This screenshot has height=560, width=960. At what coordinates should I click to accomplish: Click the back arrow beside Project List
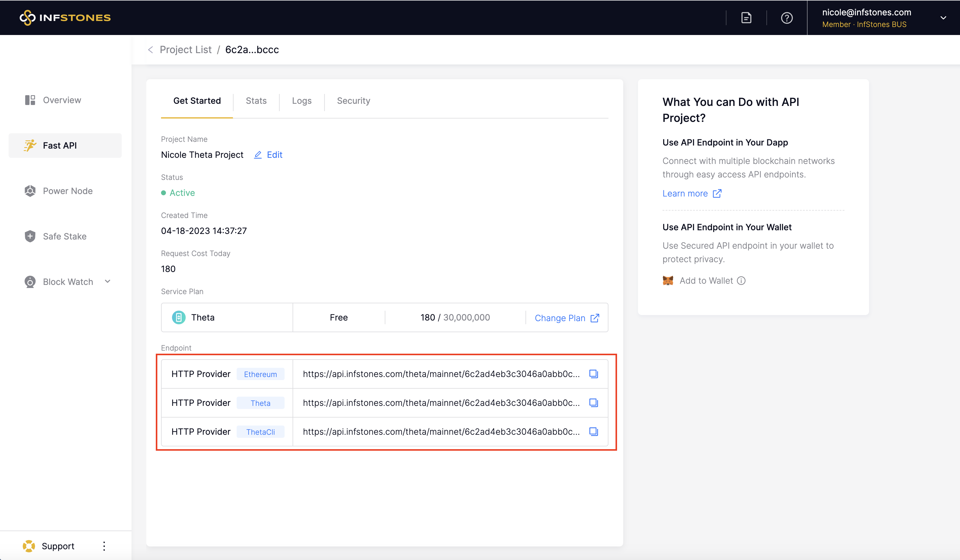click(x=151, y=50)
